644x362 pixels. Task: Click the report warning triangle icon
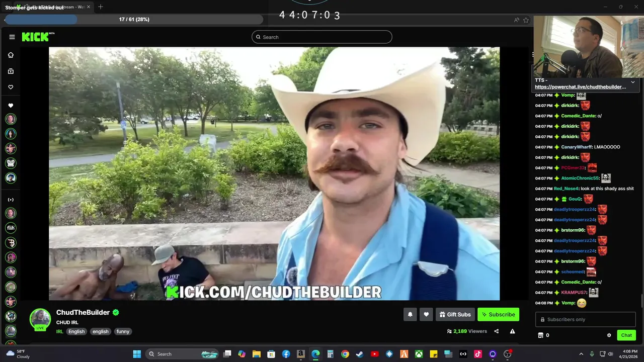512,331
